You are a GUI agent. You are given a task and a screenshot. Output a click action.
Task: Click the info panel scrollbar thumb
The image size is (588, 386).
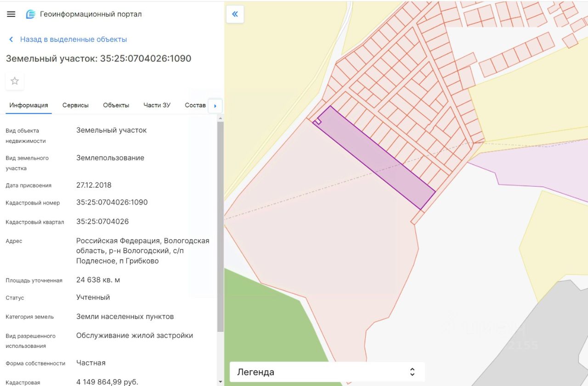[220, 225]
